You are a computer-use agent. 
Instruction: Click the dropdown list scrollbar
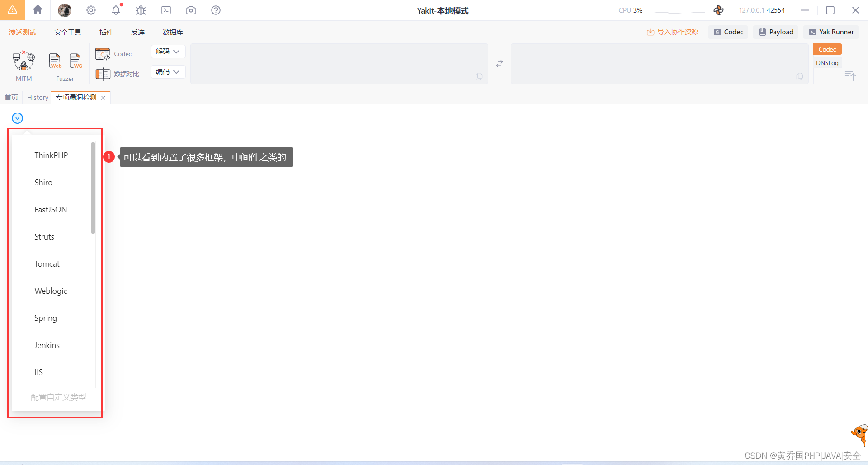93,188
